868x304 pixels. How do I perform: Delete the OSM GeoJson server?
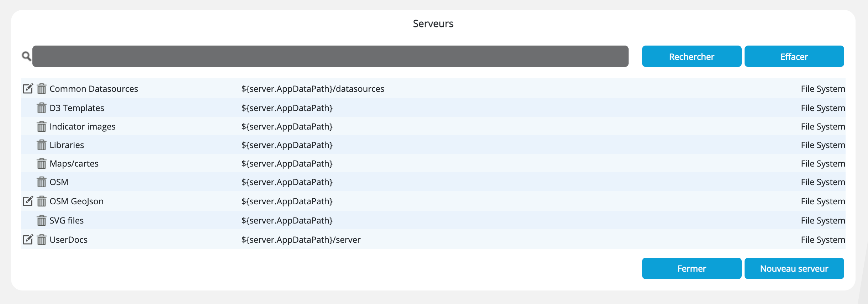coord(42,201)
